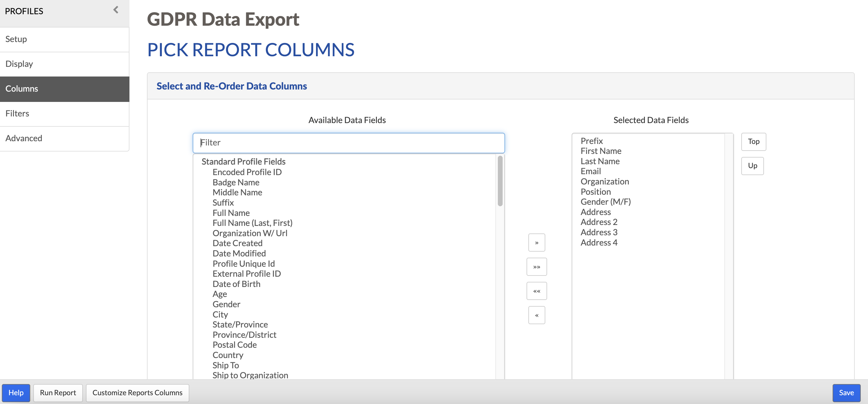
Task: Select Date Modified in available fields
Action: click(239, 254)
